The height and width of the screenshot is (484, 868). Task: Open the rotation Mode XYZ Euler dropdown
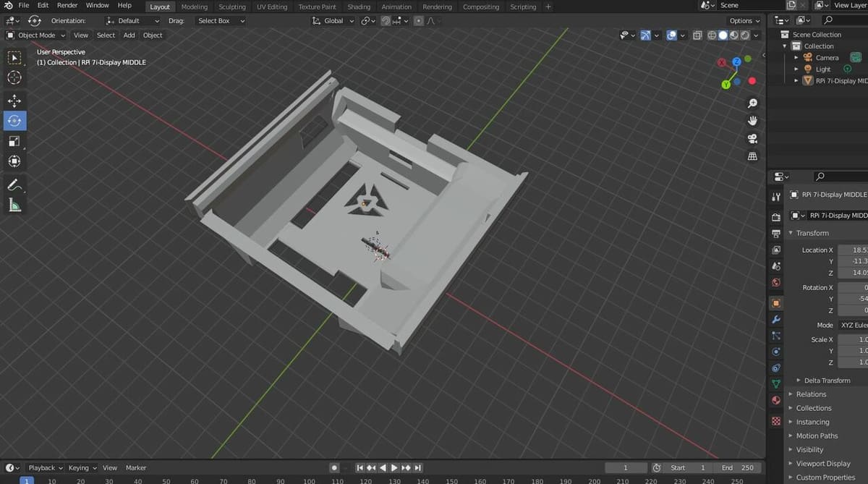click(x=853, y=325)
